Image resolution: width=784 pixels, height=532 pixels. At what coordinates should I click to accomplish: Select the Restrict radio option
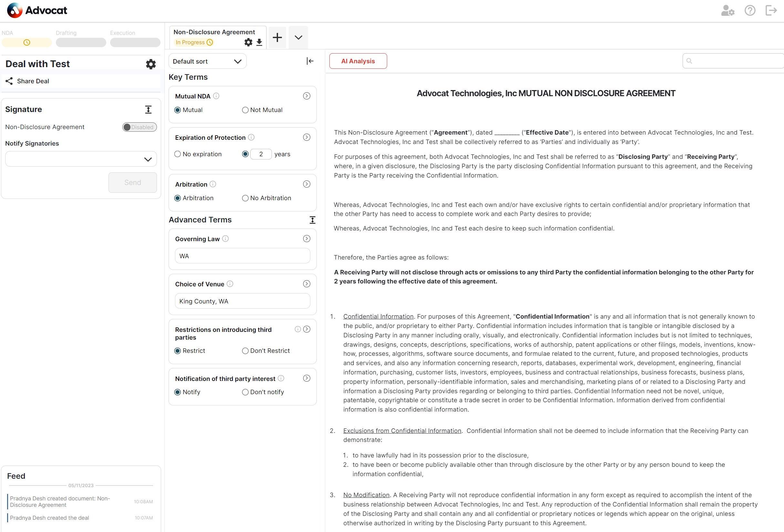pyautogui.click(x=178, y=351)
